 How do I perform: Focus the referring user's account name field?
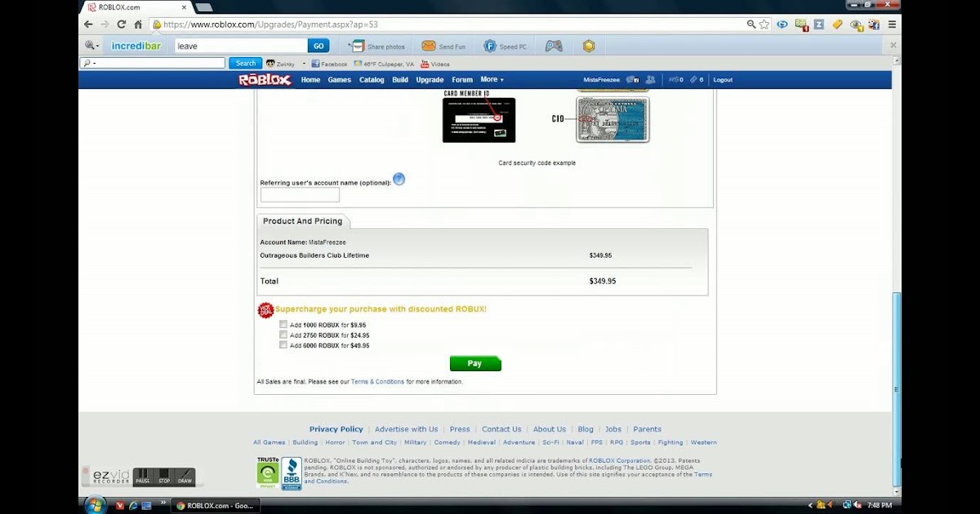tap(300, 195)
